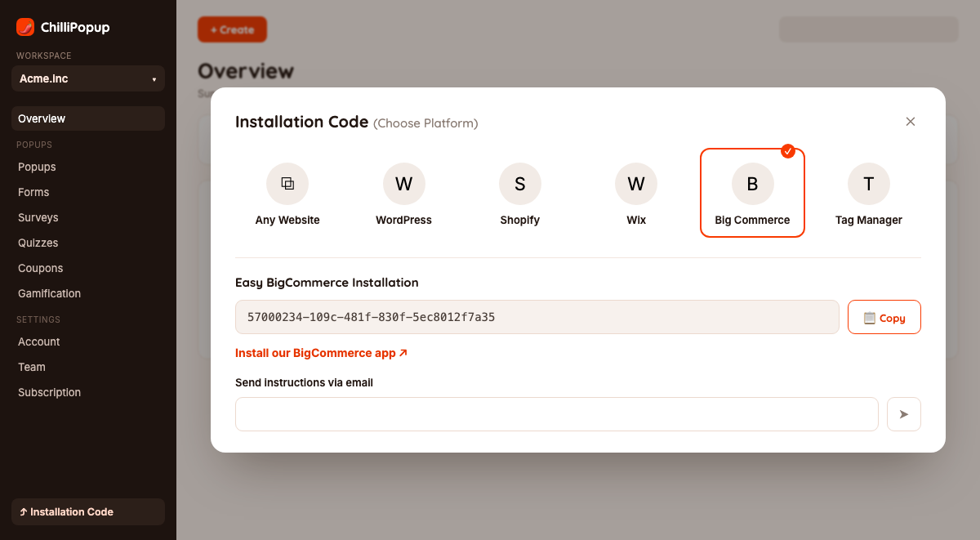
Task: Click the installation code text field
Action: click(537, 317)
